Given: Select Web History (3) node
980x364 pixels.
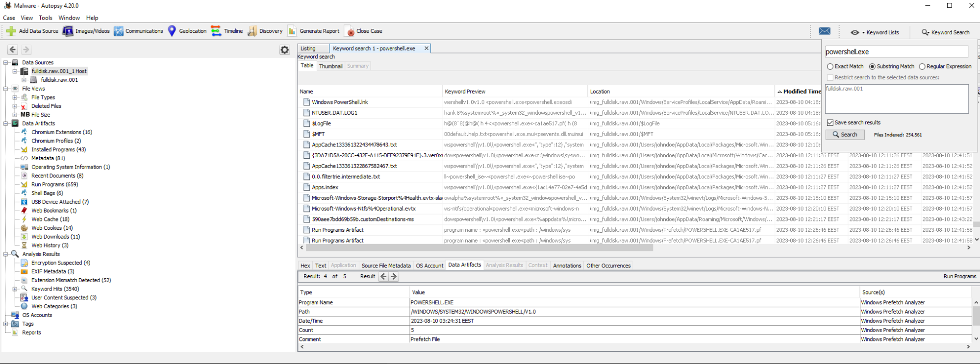Looking at the screenshot, I should (x=50, y=245).
